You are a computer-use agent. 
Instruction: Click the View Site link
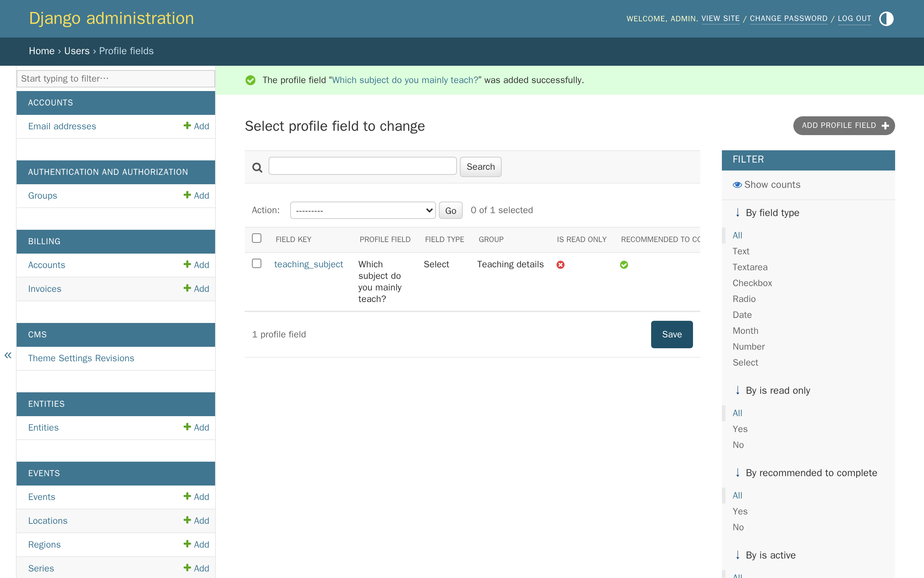coord(720,18)
